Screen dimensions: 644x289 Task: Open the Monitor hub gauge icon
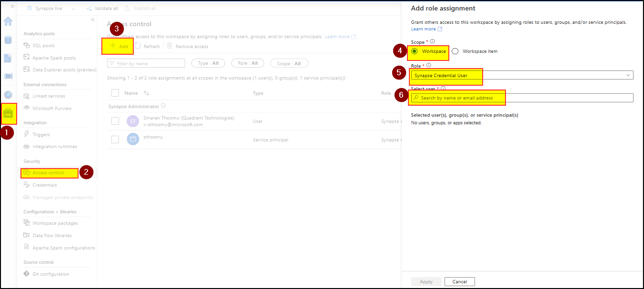pyautogui.click(x=8, y=94)
